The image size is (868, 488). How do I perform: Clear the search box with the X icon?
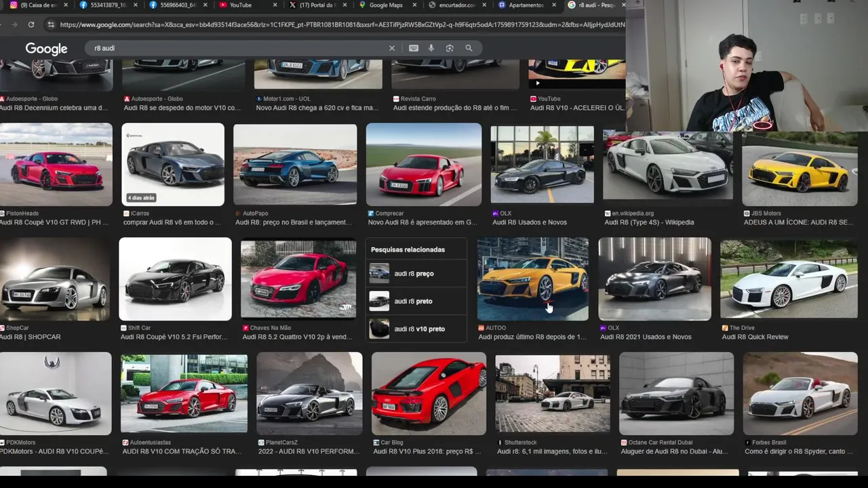[391, 48]
